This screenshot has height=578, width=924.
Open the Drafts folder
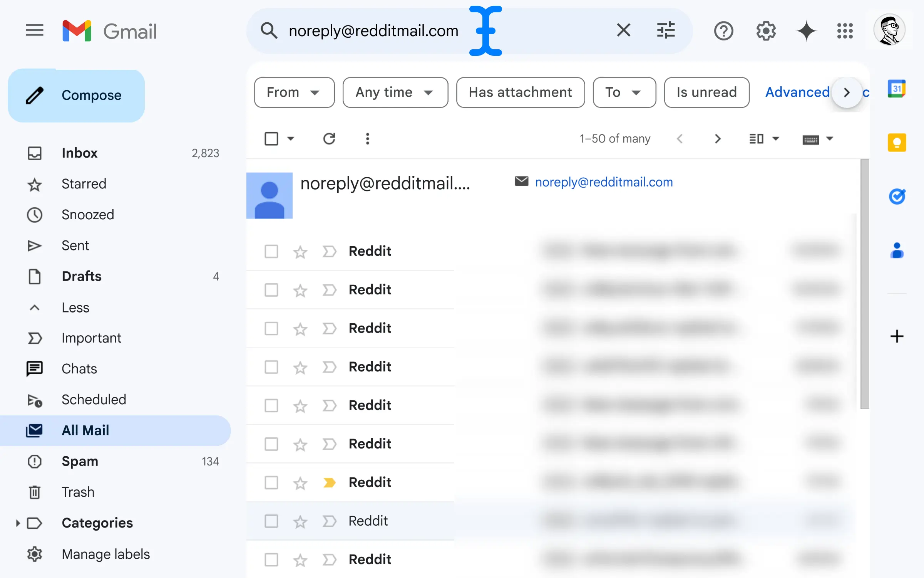click(x=115, y=276)
